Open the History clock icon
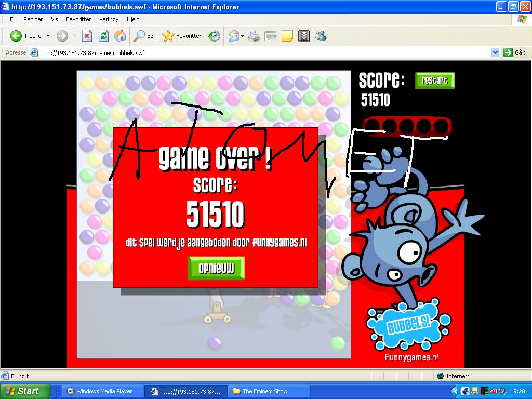 (x=214, y=36)
